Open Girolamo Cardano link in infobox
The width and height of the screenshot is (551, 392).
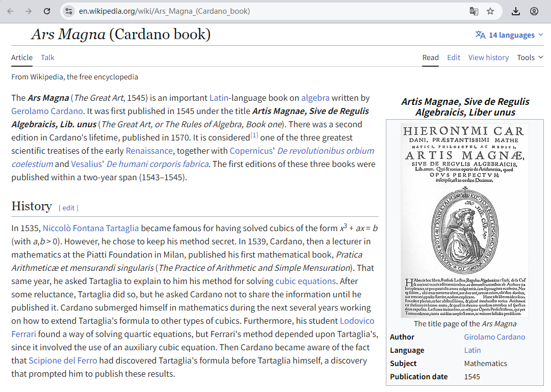pyautogui.click(x=494, y=337)
